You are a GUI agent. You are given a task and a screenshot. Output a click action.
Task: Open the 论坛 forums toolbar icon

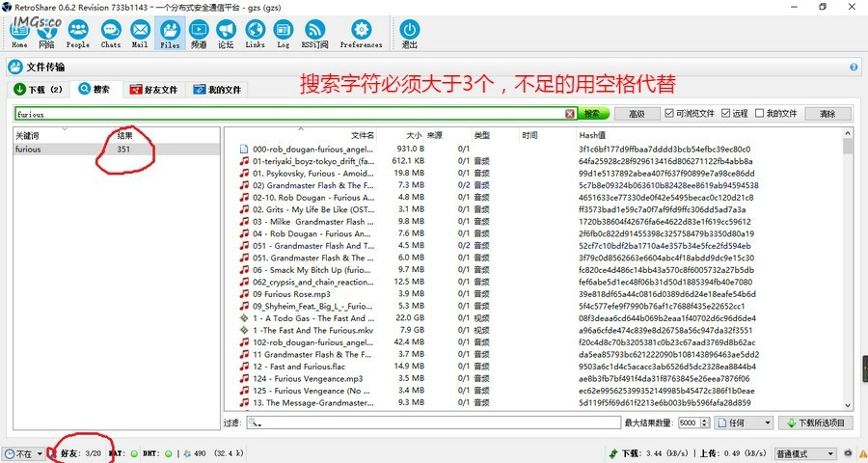pos(226,33)
